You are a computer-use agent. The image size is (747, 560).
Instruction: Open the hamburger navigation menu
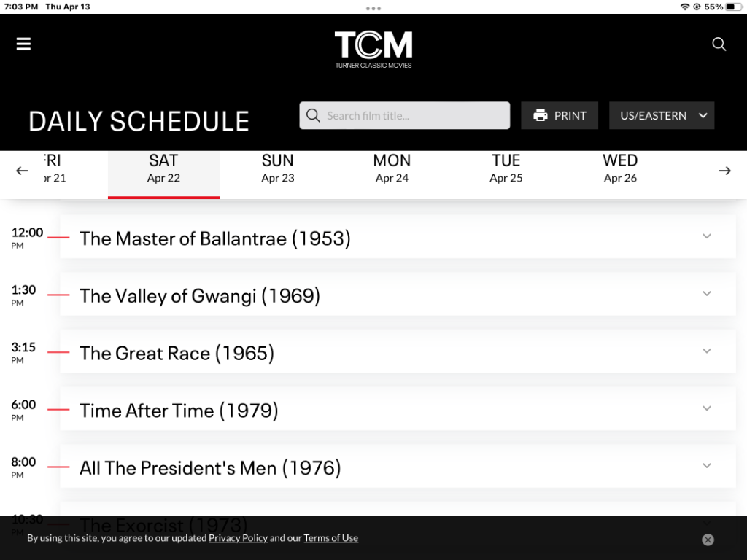(23, 44)
